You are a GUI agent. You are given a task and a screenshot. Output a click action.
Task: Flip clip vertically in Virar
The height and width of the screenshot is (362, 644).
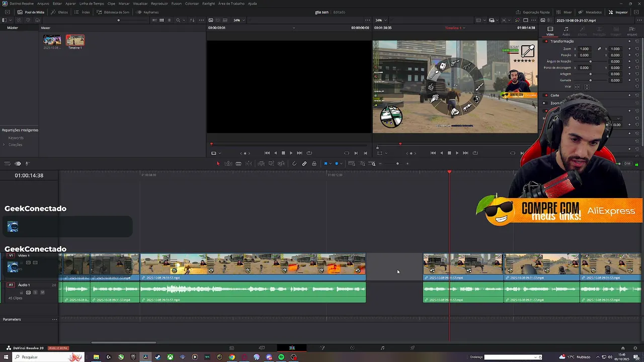pyautogui.click(x=587, y=86)
